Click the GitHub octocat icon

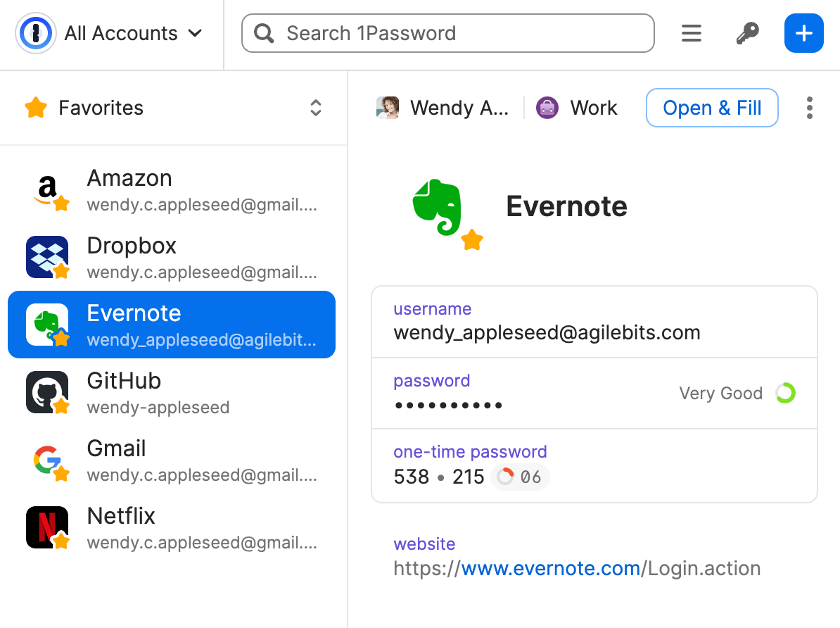point(47,392)
